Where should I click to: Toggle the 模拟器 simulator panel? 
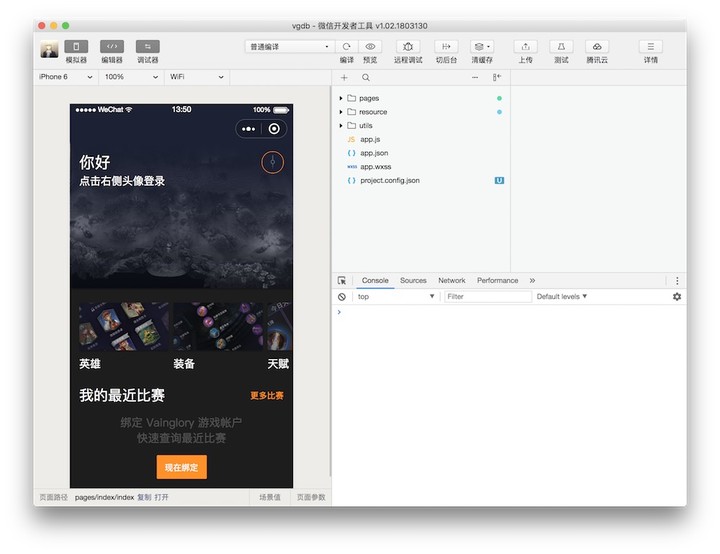click(x=76, y=46)
